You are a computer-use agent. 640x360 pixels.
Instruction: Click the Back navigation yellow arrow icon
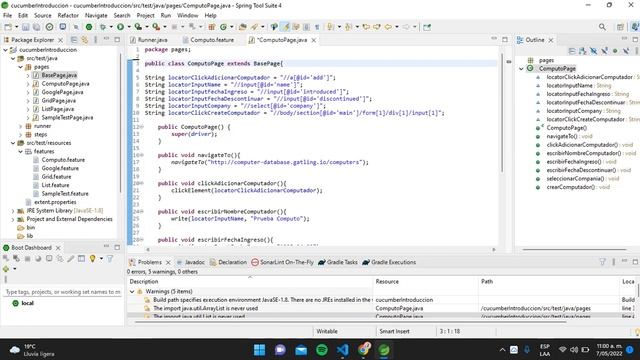coord(388,27)
